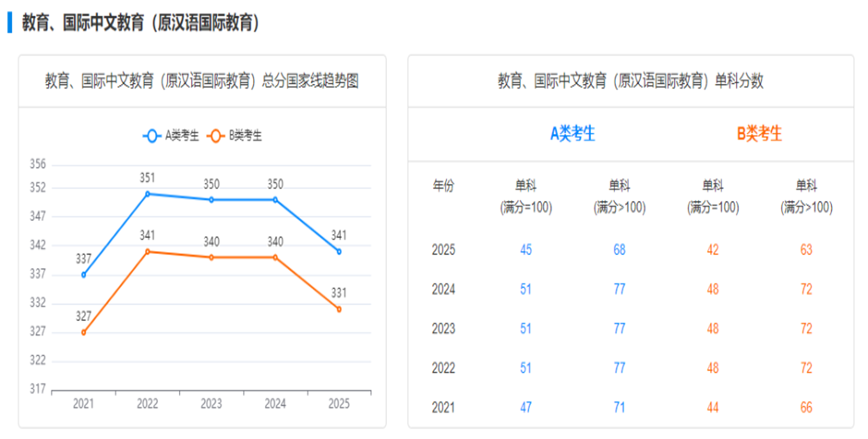Click the 单科分数 table title
The image size is (868, 439).
pyautogui.click(x=630, y=81)
